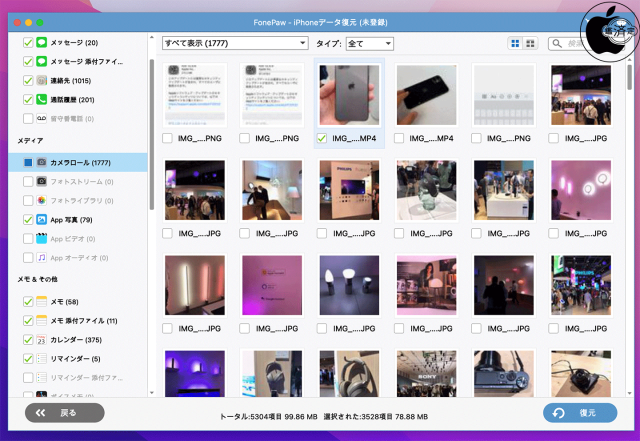Click the 戻る back button
This screenshot has width=640, height=441.
point(64,413)
